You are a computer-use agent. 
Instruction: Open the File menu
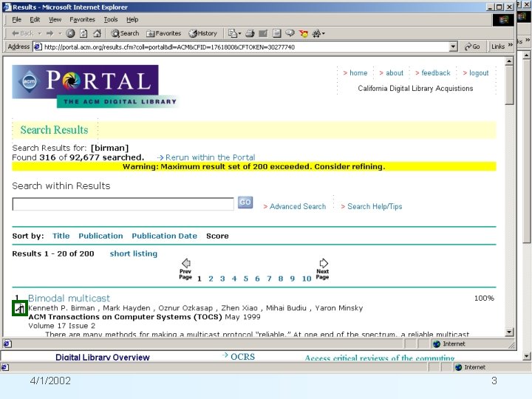16,20
